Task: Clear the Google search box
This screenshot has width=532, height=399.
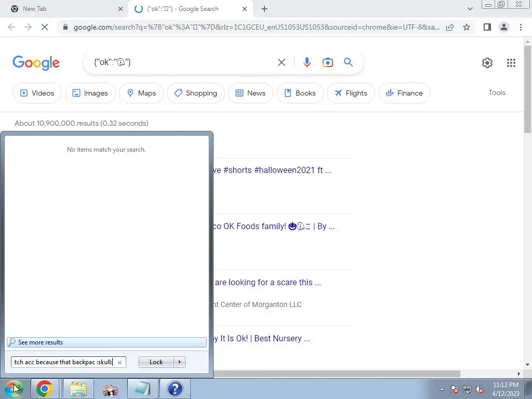Action: click(281, 62)
